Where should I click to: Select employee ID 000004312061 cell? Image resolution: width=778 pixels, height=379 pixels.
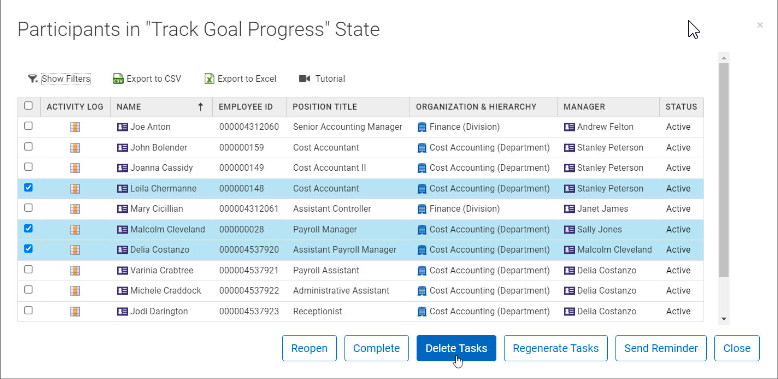click(x=249, y=209)
